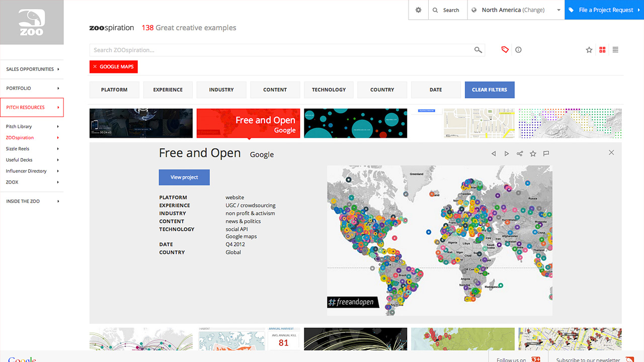Favorite the Free and Open project star
The width and height of the screenshot is (644, 362).
point(533,153)
